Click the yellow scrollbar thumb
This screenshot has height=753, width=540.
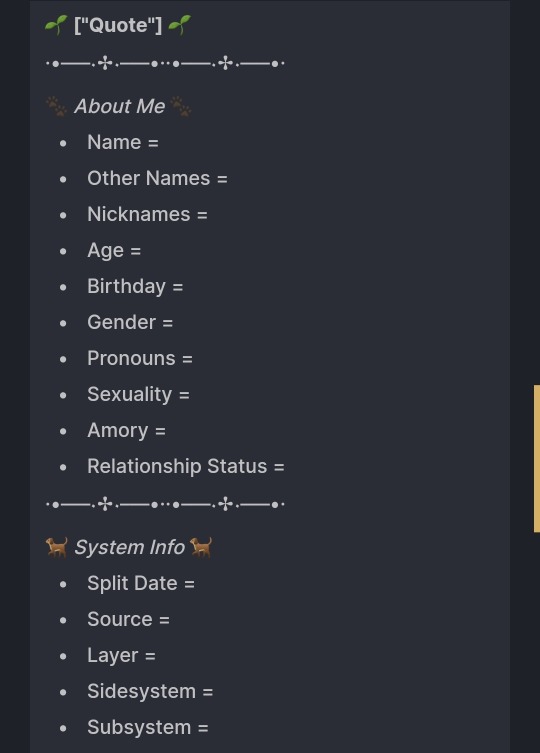point(537,458)
